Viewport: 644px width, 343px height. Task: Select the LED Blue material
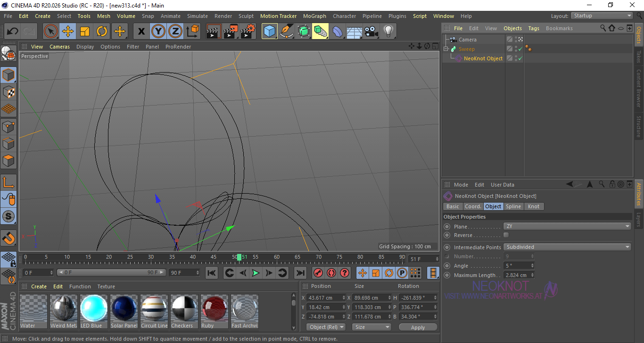(94, 311)
